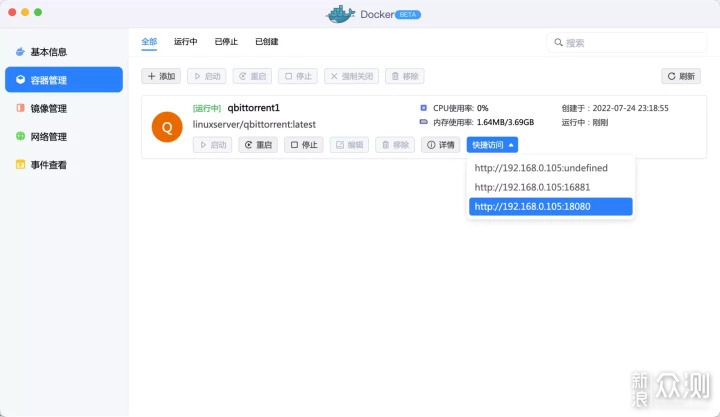Click the qbittorrent1 container name
The height and width of the screenshot is (417, 720).
click(x=253, y=108)
